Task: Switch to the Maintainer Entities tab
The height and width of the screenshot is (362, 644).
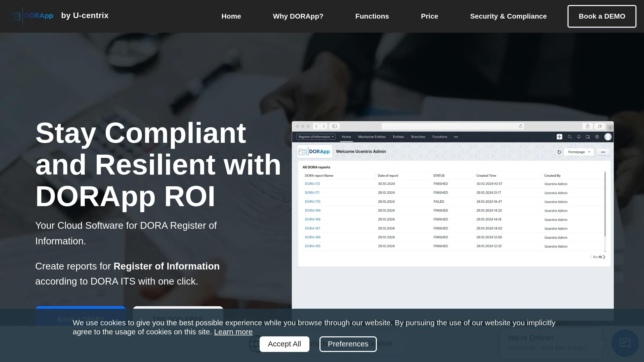Action: coord(372,137)
